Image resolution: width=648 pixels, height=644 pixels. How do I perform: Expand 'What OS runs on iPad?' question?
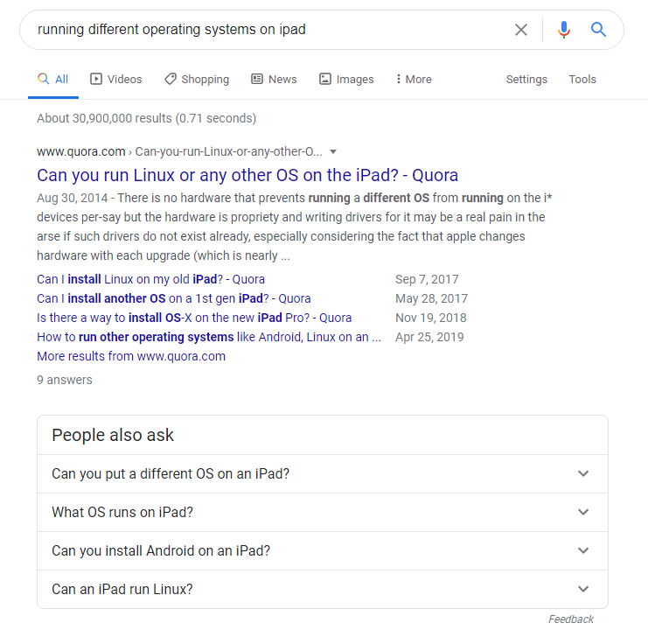tap(323, 512)
